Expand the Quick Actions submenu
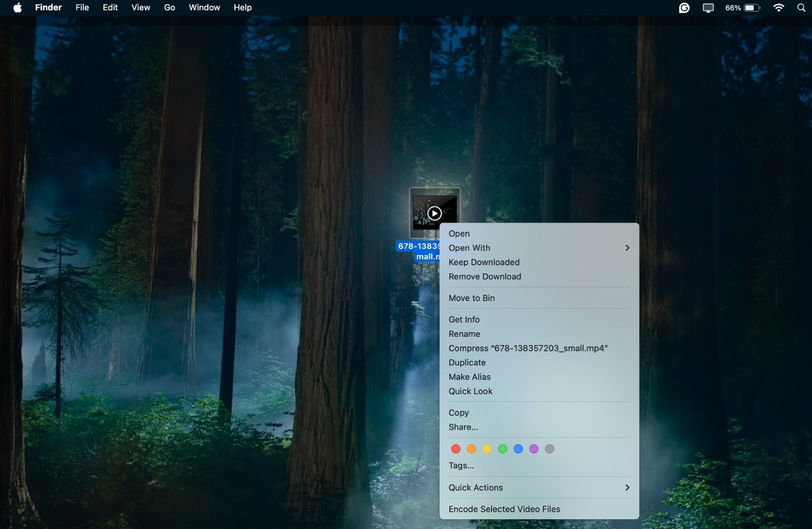 pos(539,488)
